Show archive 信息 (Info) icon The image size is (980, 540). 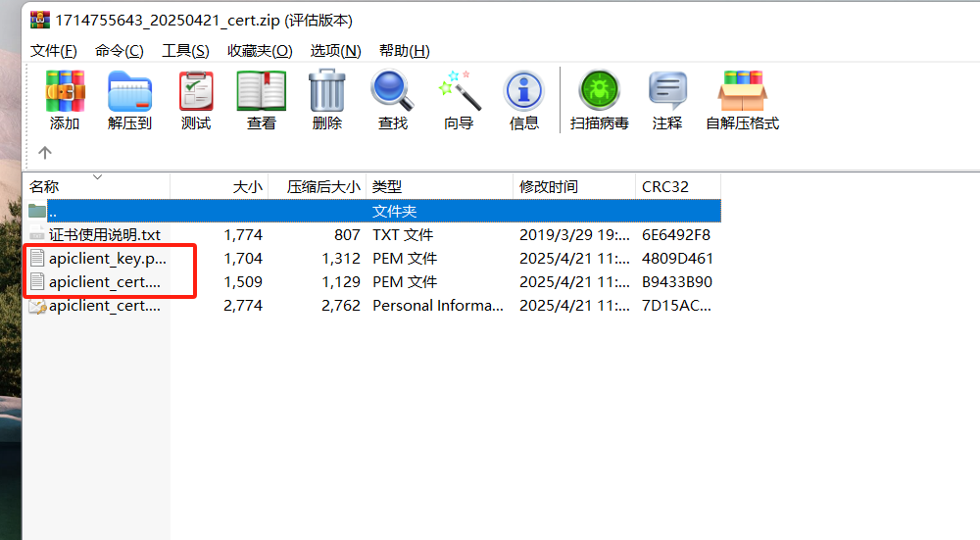pos(523,92)
